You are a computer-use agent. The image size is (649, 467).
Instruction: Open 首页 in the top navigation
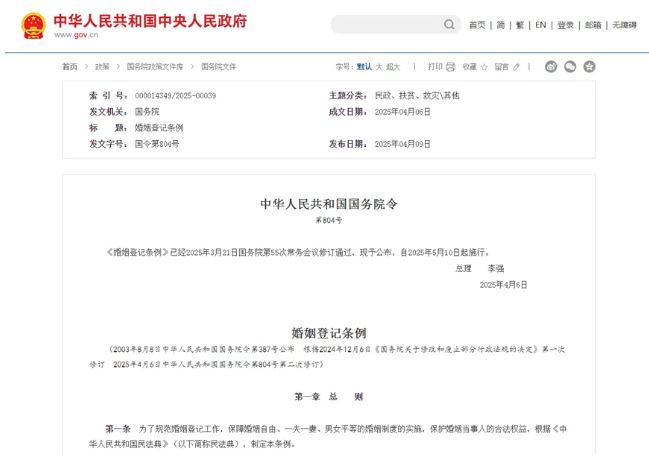click(x=477, y=25)
